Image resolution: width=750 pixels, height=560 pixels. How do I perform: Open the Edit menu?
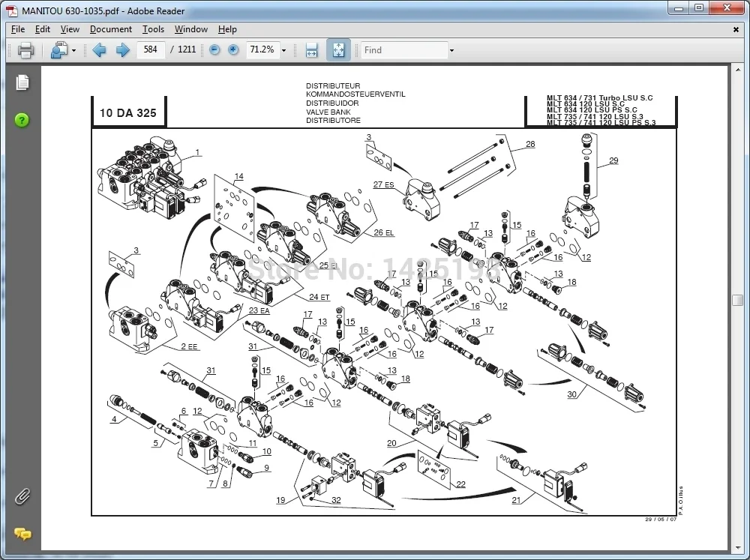click(43, 29)
